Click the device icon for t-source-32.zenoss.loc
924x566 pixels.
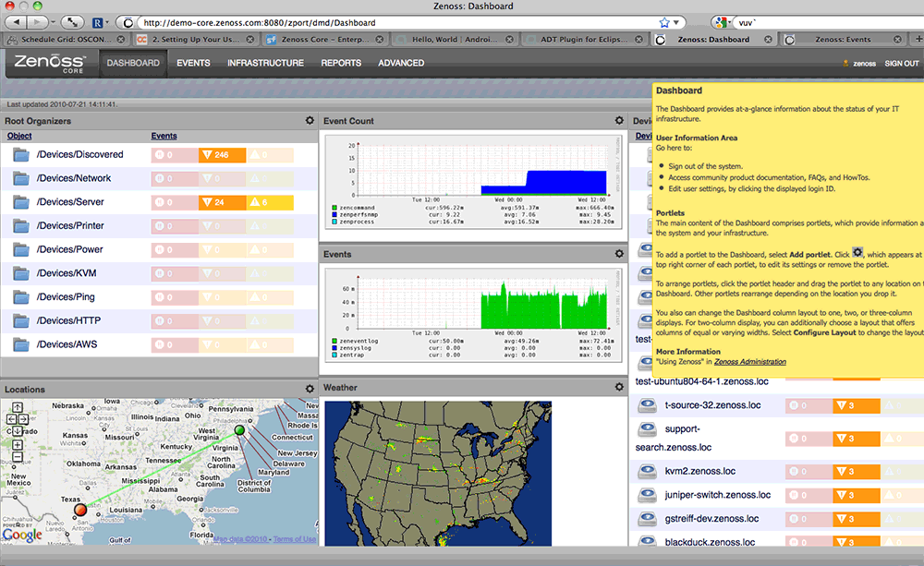[648, 404]
